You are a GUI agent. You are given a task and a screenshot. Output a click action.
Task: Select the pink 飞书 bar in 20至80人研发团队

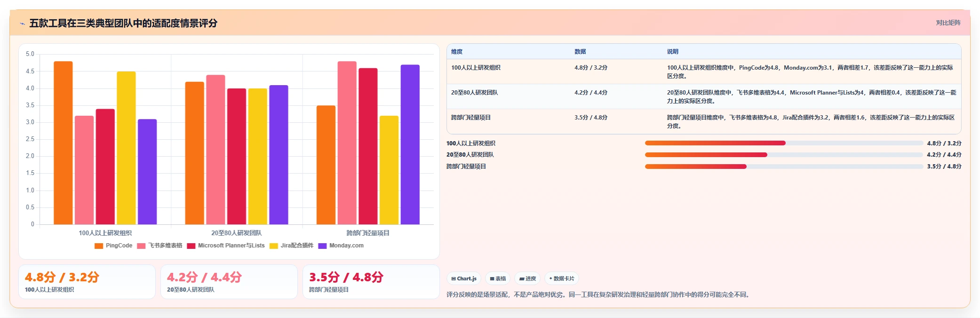(x=215, y=150)
